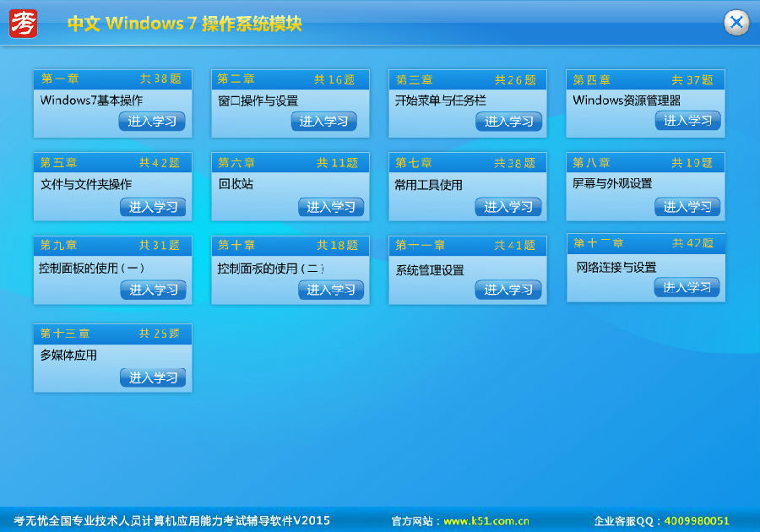Click the 考无忧 software version footer text
The width and height of the screenshot is (760, 532).
(171, 521)
